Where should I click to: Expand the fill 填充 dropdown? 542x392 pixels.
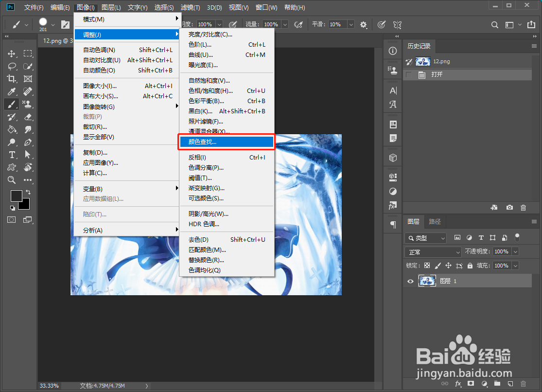pyautogui.click(x=515, y=266)
